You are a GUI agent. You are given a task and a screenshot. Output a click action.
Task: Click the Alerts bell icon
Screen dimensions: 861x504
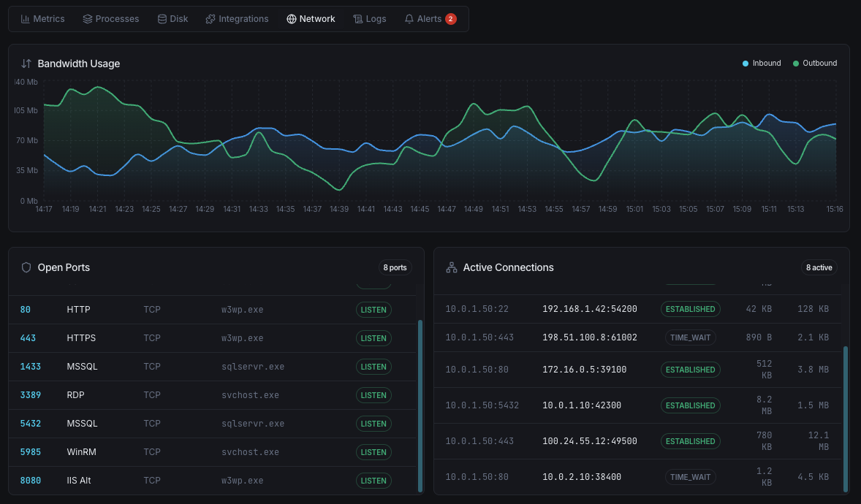click(409, 19)
